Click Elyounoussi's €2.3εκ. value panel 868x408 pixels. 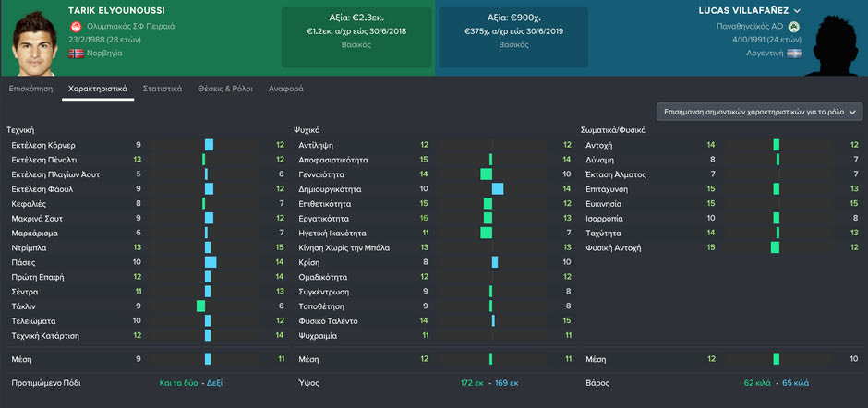point(356,36)
